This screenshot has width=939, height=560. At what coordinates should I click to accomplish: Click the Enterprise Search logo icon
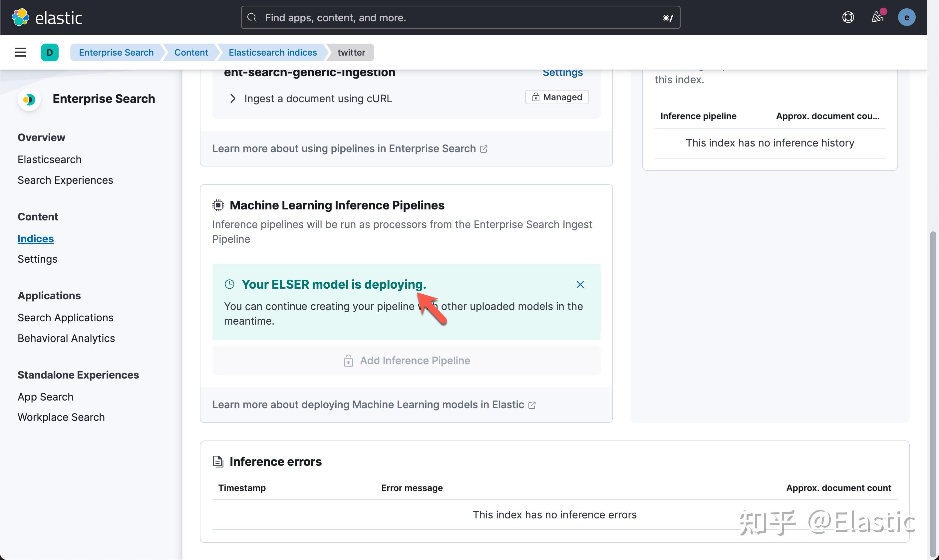(29, 99)
